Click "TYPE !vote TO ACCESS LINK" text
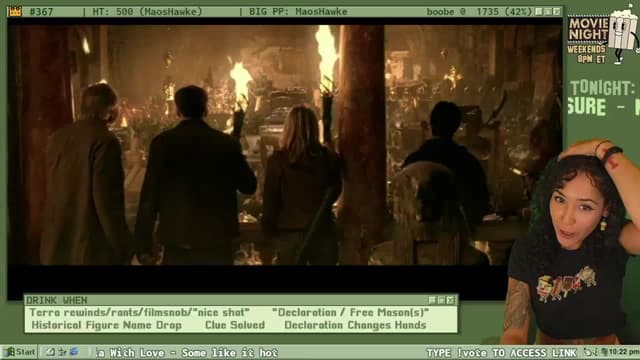This screenshot has height=360, width=640. click(x=502, y=353)
